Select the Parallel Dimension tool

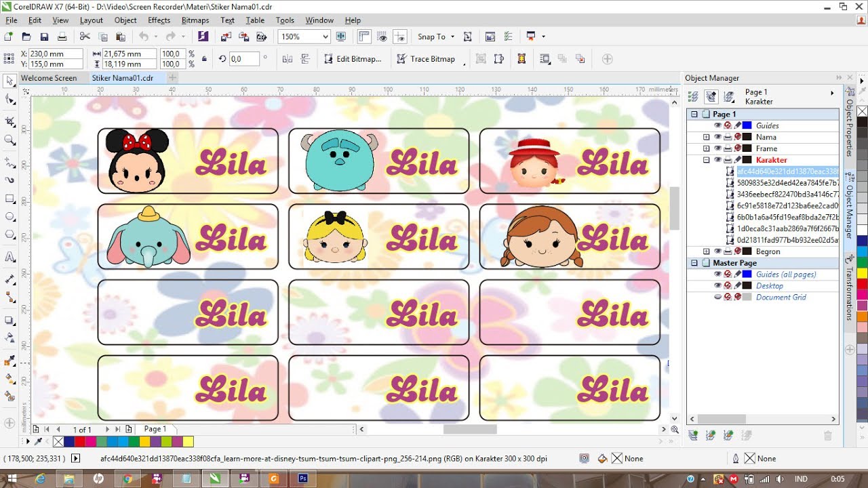pyautogui.click(x=9, y=279)
